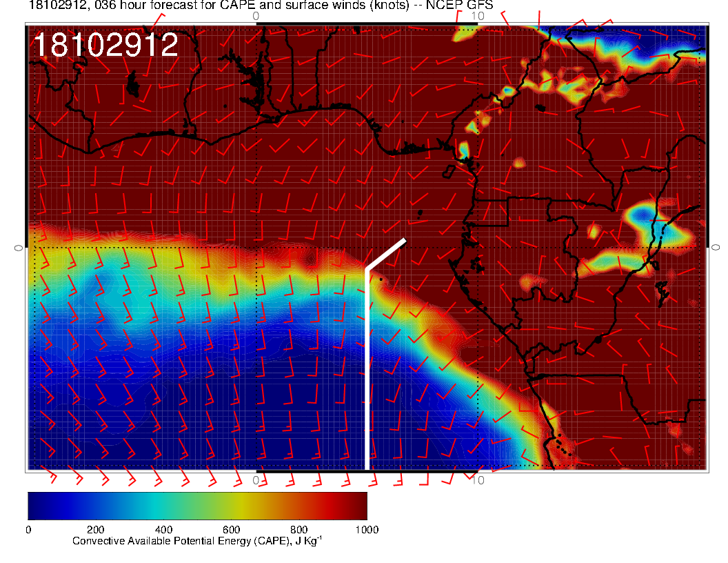Click the 10 longitude label below the map
The height and width of the screenshot is (563, 728).
(x=478, y=480)
